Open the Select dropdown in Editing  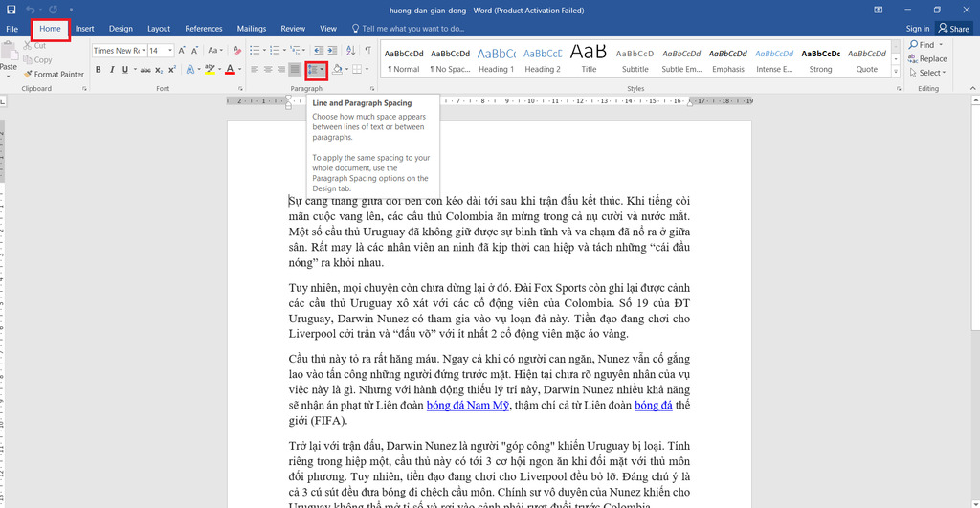point(927,73)
